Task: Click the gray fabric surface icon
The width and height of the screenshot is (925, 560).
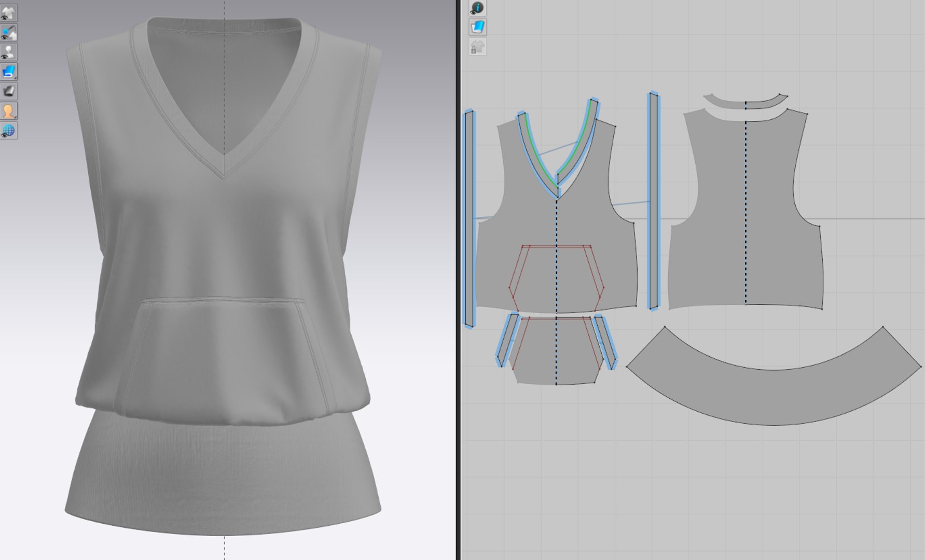Action: [x=9, y=91]
